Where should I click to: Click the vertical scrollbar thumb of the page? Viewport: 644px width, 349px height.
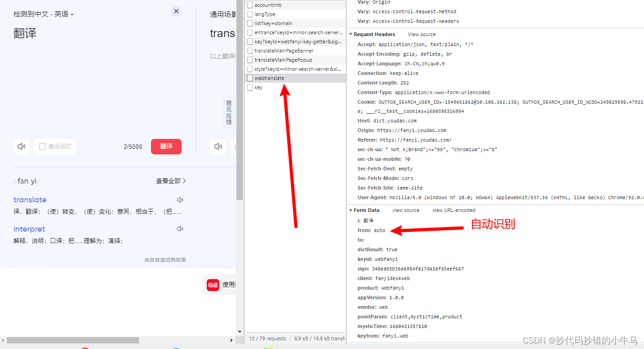coord(239,100)
